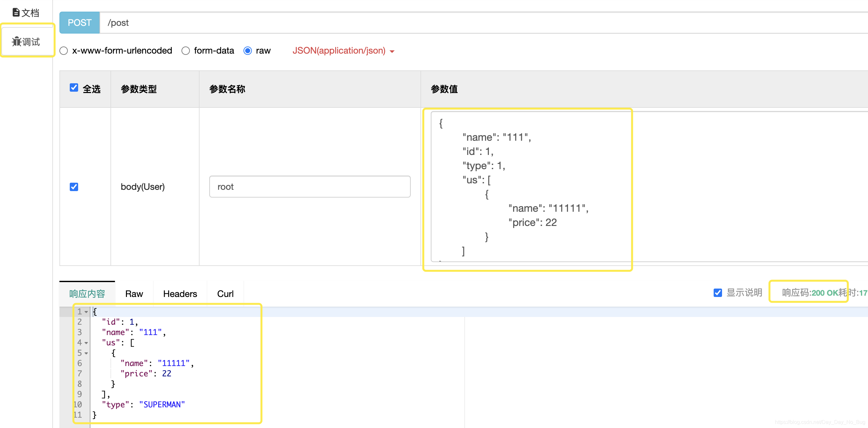This screenshot has width=868, height=428.
Task: Collapse the fold arrow on line 1
Action: coord(86,312)
